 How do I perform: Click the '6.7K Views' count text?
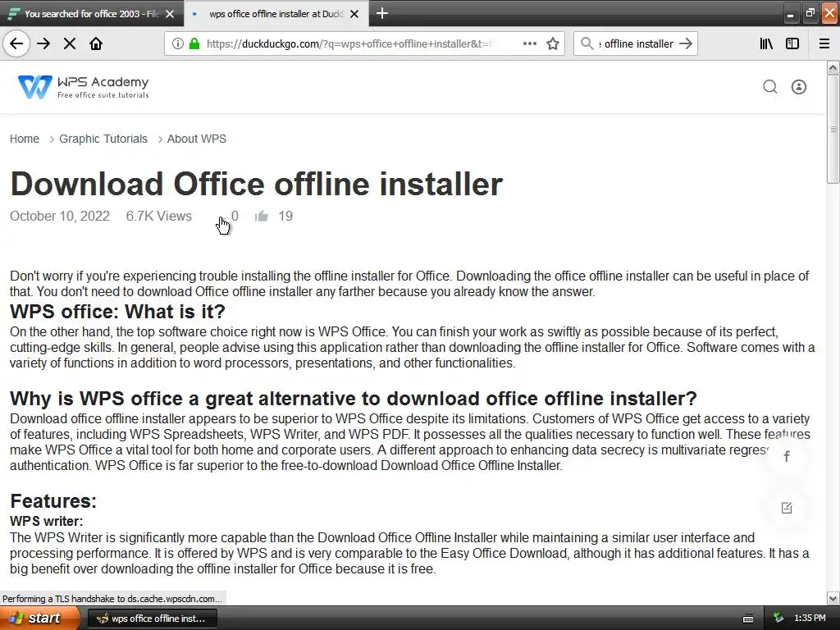pyautogui.click(x=158, y=216)
